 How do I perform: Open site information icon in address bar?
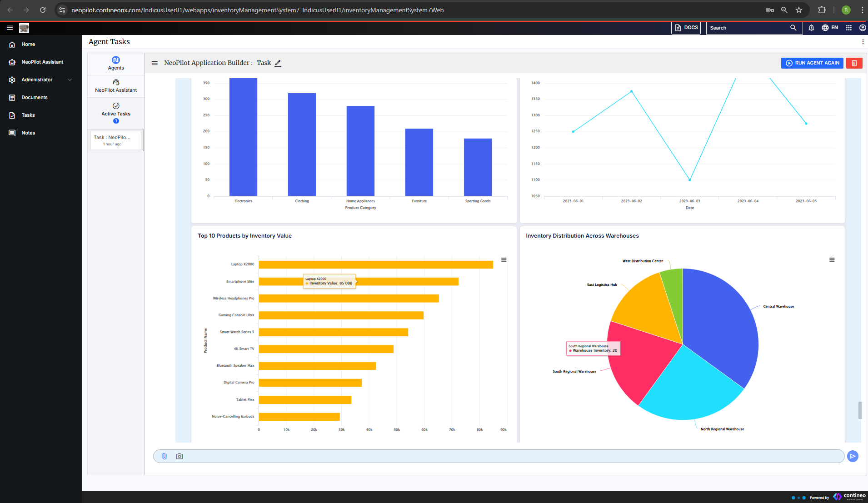[62, 10]
